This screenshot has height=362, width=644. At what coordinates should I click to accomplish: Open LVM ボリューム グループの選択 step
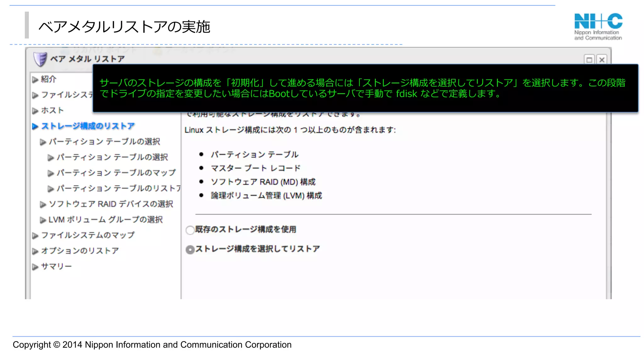tap(106, 220)
